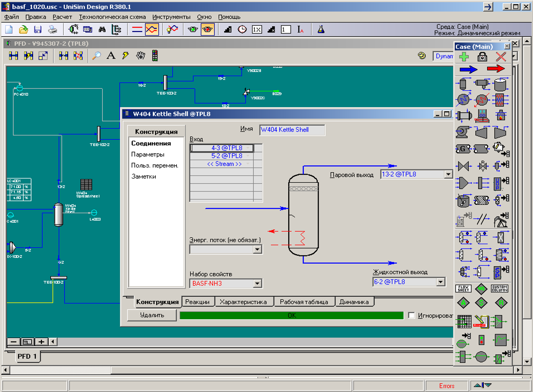Select Параметры in the Конструкция list
The height and width of the screenshot is (392, 533).
click(148, 155)
